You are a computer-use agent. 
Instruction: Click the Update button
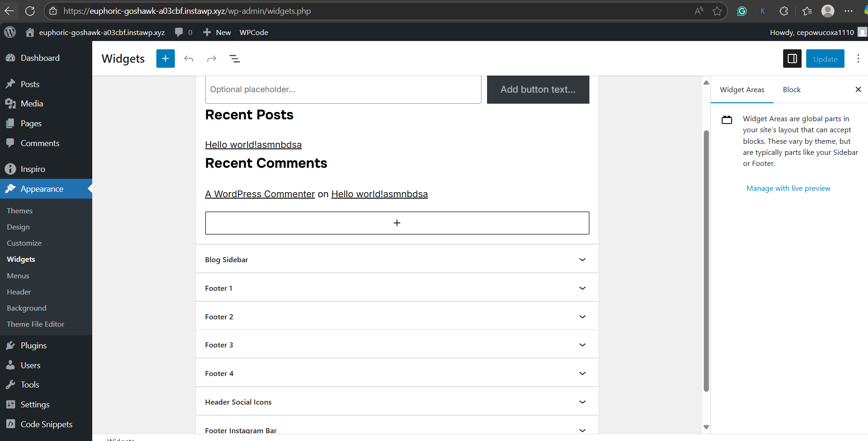825,59
